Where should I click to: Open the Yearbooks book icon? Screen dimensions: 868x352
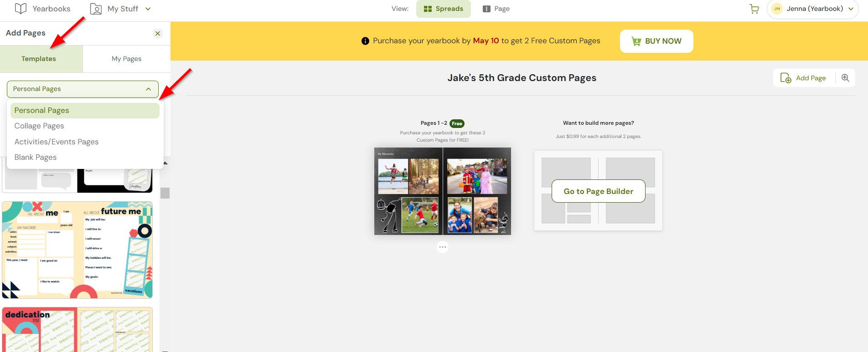coord(21,9)
